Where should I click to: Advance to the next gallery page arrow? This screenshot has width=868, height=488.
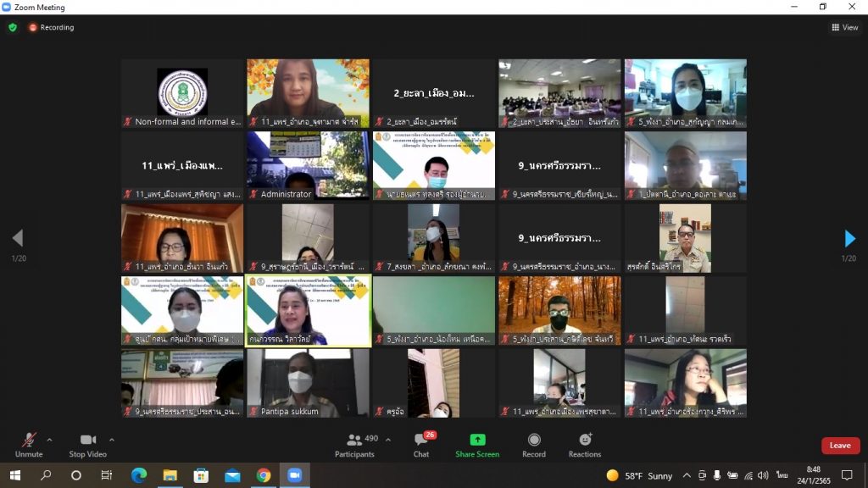pos(849,238)
